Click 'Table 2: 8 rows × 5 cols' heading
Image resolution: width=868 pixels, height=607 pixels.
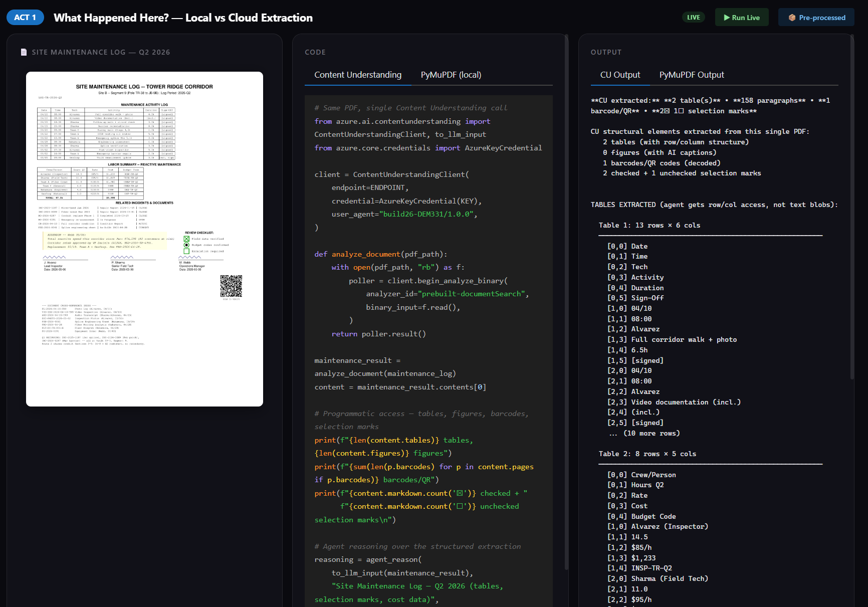[647, 454]
